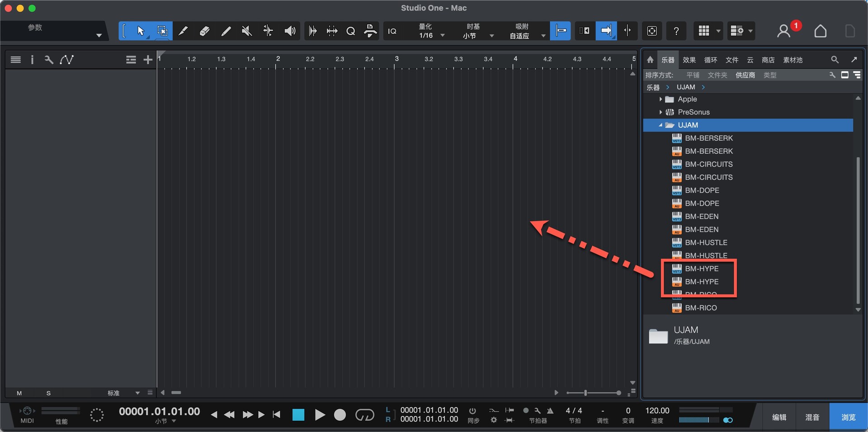Select the Listen speaker tool
Viewport: 868px width, 432px height.
pyautogui.click(x=290, y=31)
